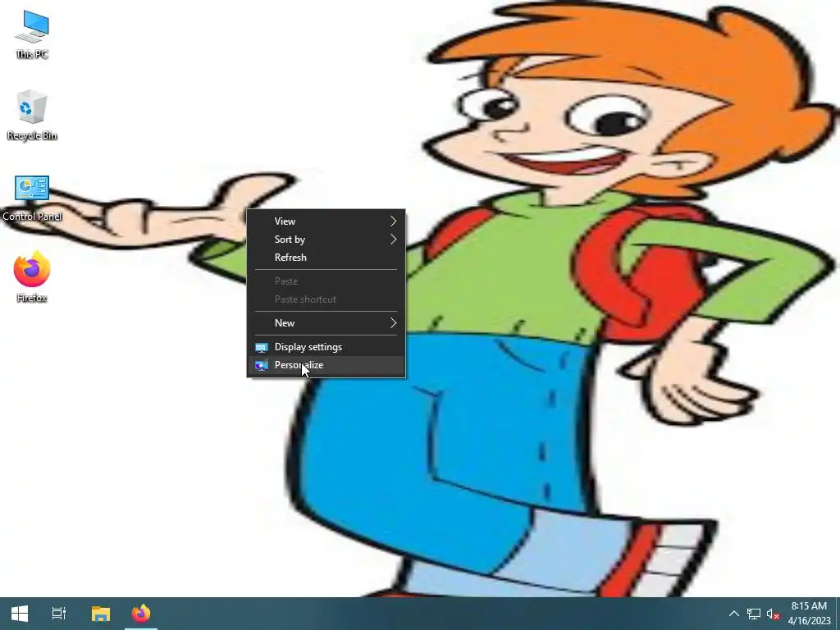840x630 pixels.
Task: Select the Control Panel desktop icon
Action: point(32,199)
